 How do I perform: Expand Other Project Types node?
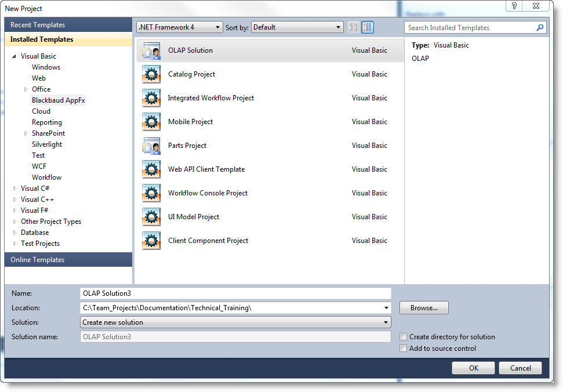coord(14,222)
